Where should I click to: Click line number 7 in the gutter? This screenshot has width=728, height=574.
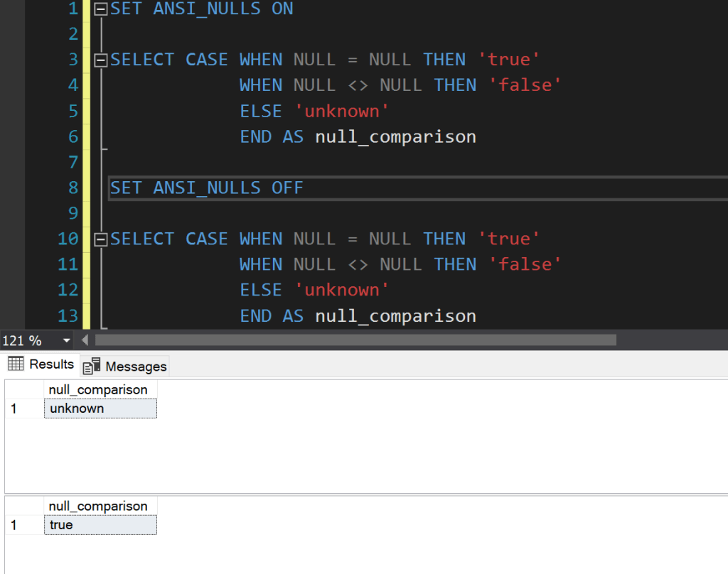coord(73,163)
